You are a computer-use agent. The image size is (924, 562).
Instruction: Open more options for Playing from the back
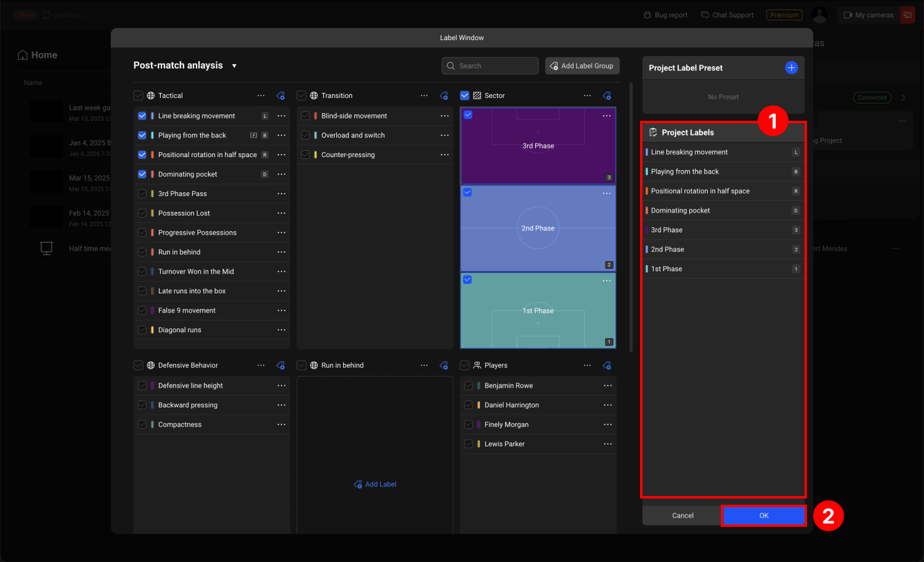[x=282, y=135]
